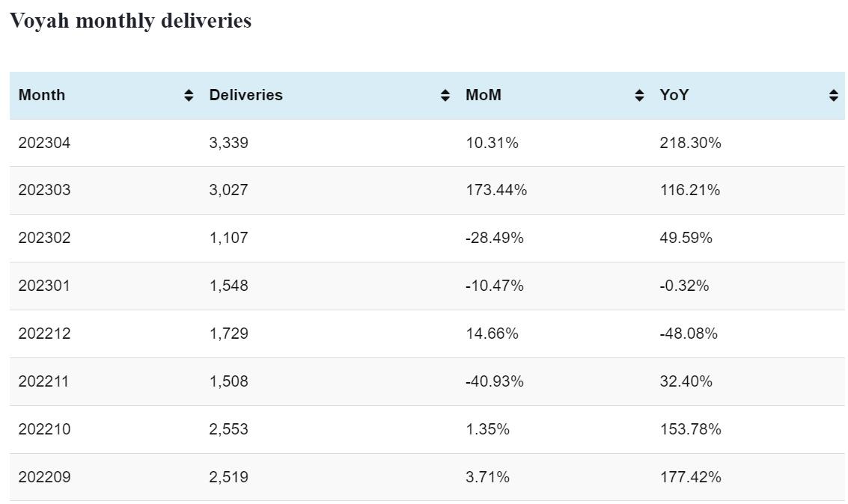Click the sort arrows in YoY column
The height and width of the screenshot is (504, 848).
[833, 95]
